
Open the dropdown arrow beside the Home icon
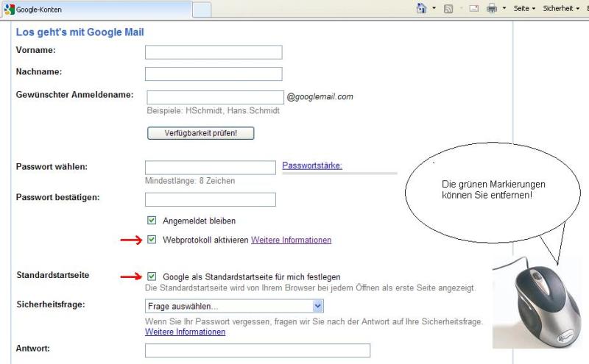click(x=434, y=9)
